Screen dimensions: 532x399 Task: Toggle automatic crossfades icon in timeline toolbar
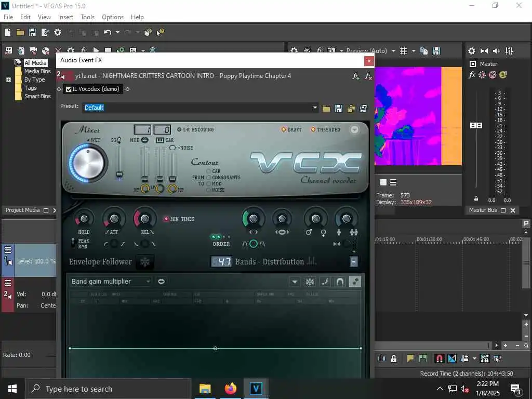[452, 358]
